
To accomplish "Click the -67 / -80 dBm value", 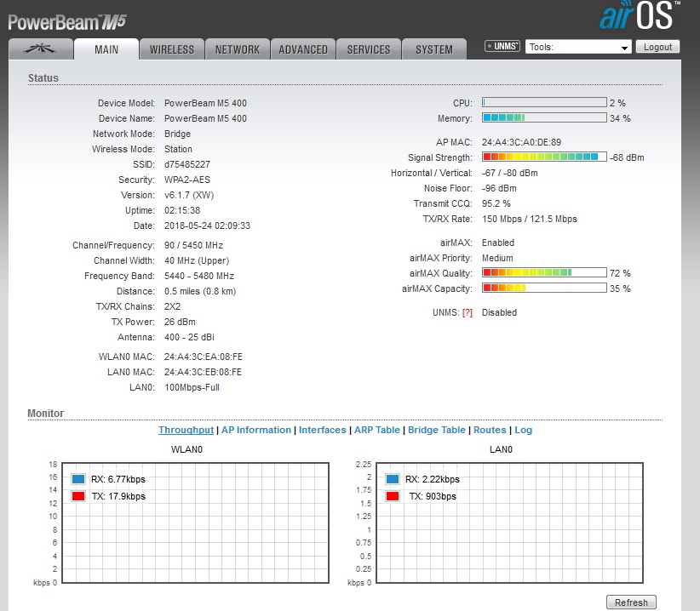I will (x=510, y=173).
